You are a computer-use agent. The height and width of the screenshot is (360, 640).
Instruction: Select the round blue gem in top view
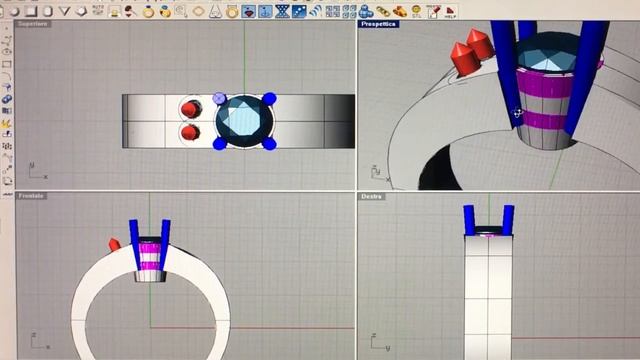244,121
